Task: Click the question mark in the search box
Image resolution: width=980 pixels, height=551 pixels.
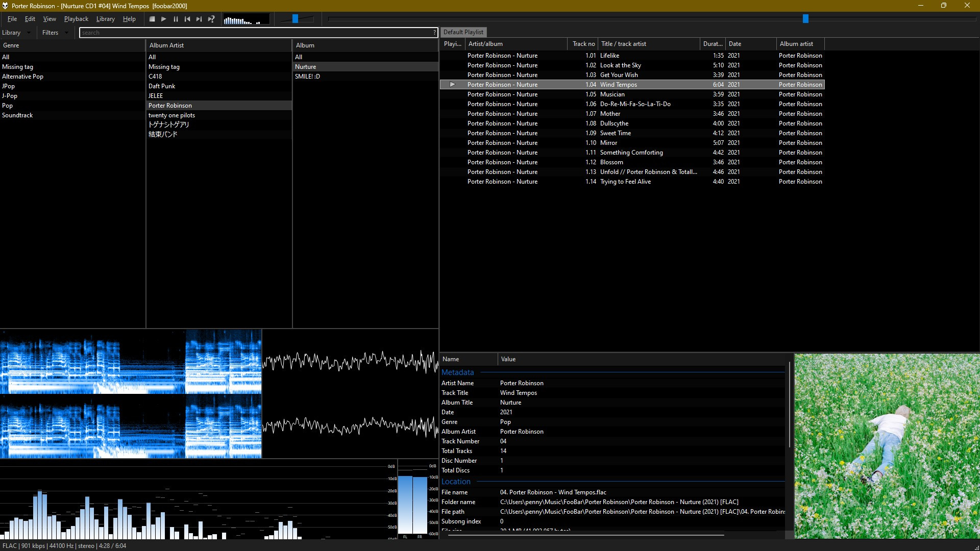Action: 434,33
